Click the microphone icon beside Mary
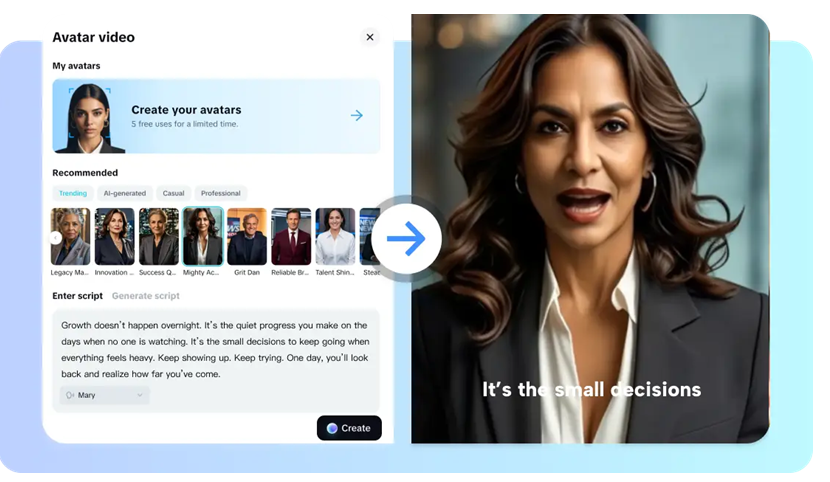The image size is (830, 482). coord(70,395)
